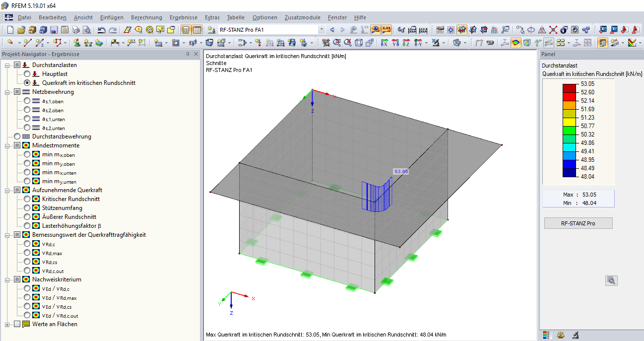644x341 pixels.
Task: Select Stützenumfang radio button
Action: pos(27,208)
